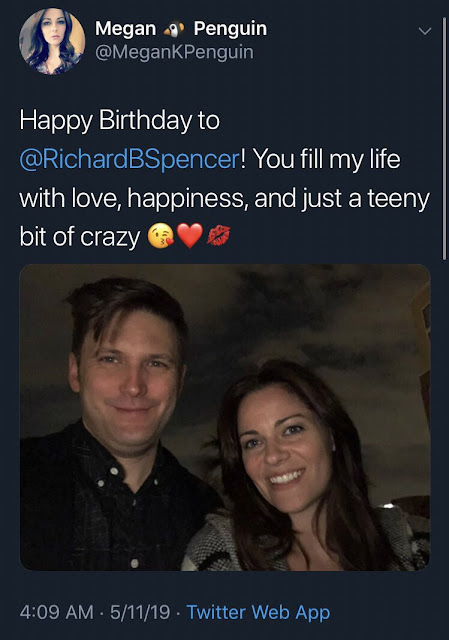Click the penguin emoji in display name
This screenshot has height=640, width=449.
coord(174,29)
